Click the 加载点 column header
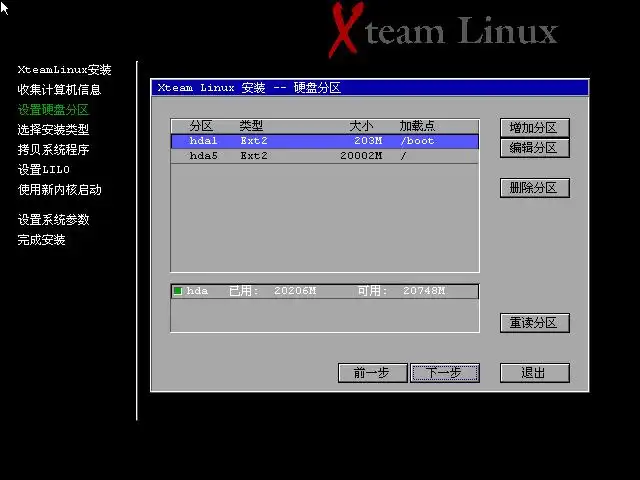This screenshot has height=480, width=640. (x=417, y=126)
